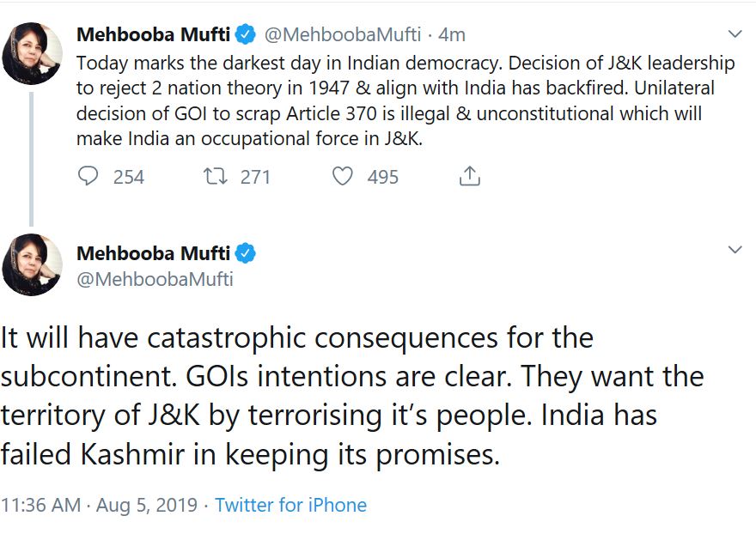Click the 11:36 AM Aug 5, 2019 timestamp
Image resolution: width=756 pixels, height=534 pixels.
tap(99, 505)
